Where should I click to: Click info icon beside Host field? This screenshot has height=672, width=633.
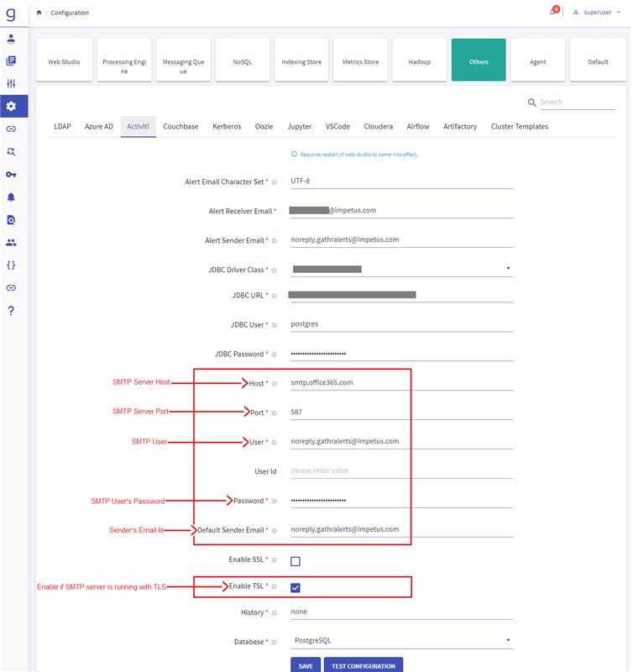pos(274,384)
